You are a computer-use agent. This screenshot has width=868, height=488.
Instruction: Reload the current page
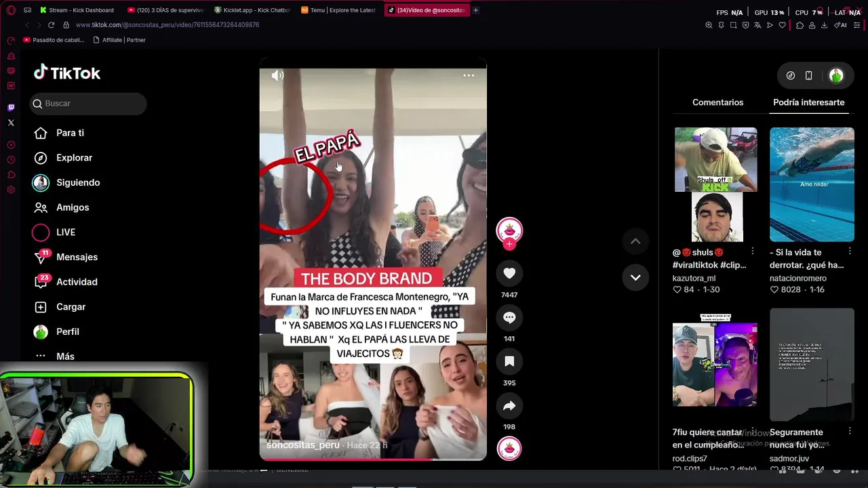(51, 25)
